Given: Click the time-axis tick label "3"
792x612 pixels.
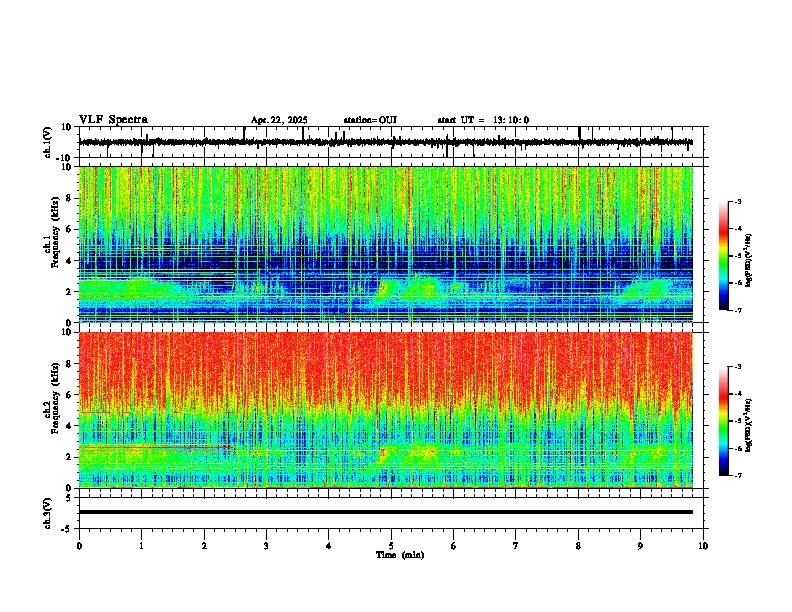Looking at the screenshot, I should point(266,546).
